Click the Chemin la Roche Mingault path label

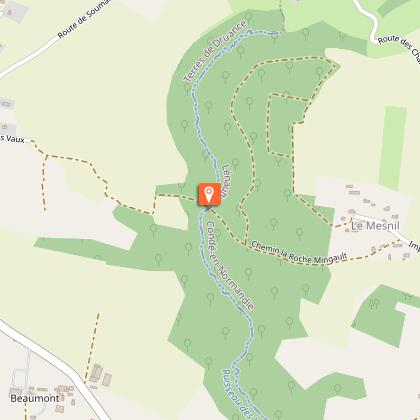pos(299,253)
